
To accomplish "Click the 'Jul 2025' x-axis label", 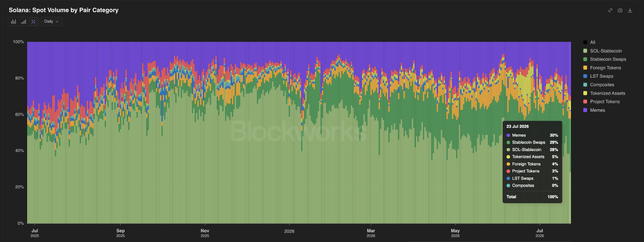I will point(35,233).
